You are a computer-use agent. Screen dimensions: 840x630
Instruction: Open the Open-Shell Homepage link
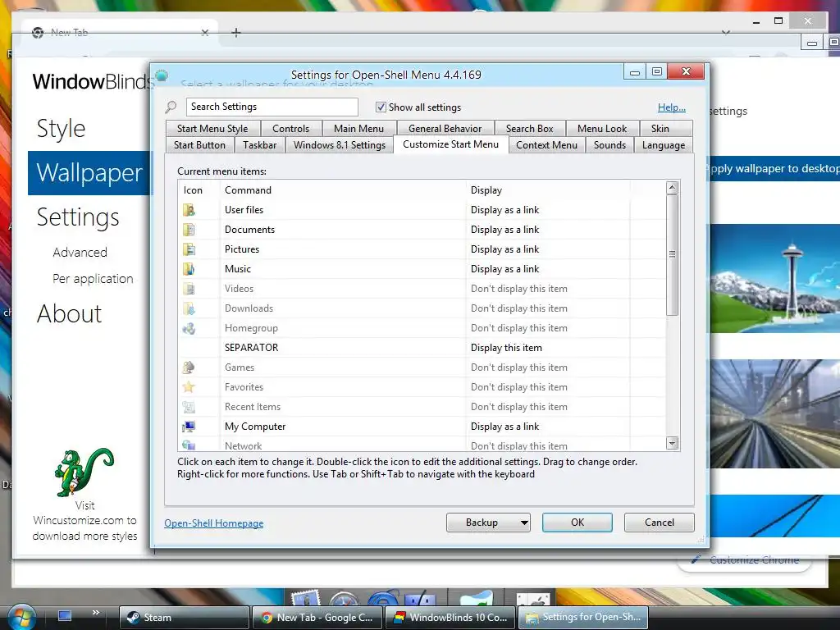214,523
